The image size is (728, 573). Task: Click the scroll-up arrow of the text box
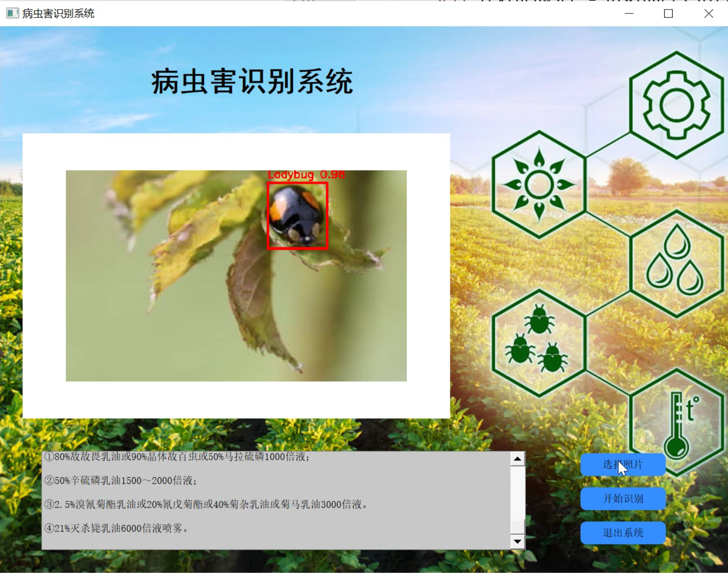517,459
